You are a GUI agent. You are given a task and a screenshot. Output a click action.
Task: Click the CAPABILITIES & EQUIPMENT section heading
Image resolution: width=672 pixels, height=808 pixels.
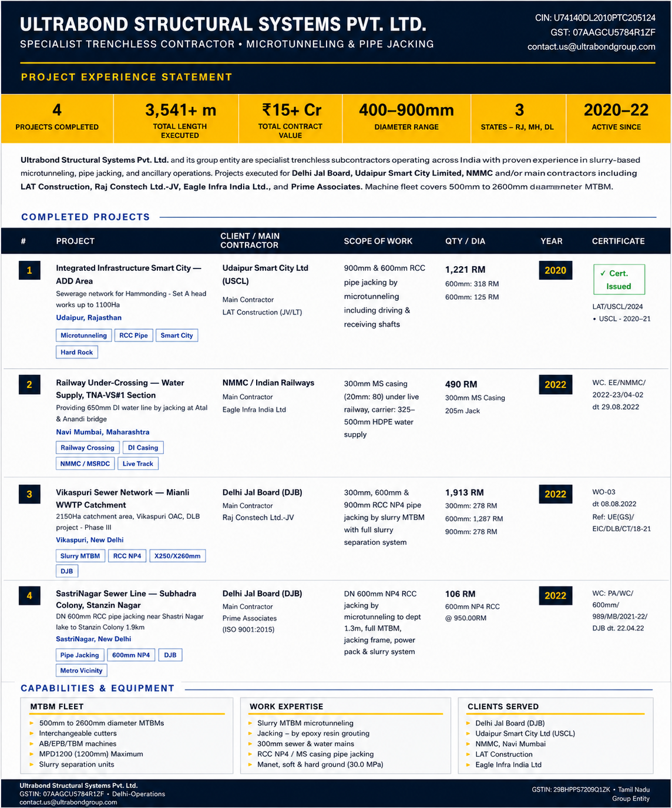click(98, 688)
